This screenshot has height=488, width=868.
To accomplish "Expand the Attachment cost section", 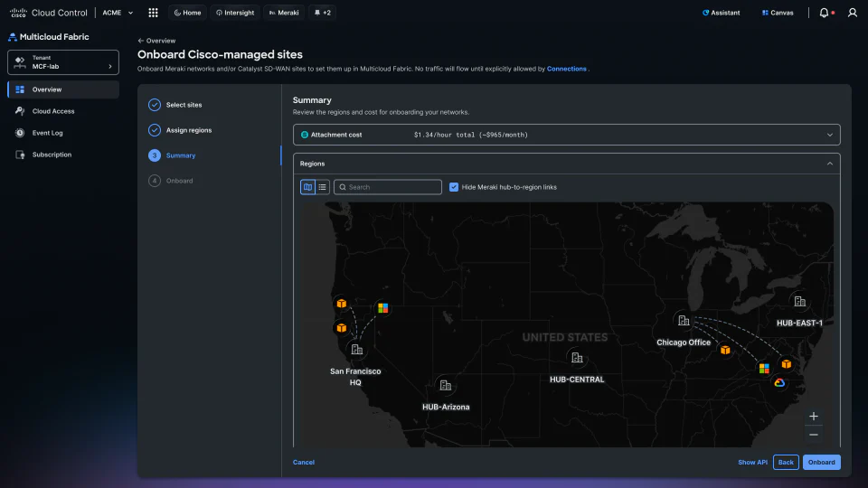I will point(830,135).
